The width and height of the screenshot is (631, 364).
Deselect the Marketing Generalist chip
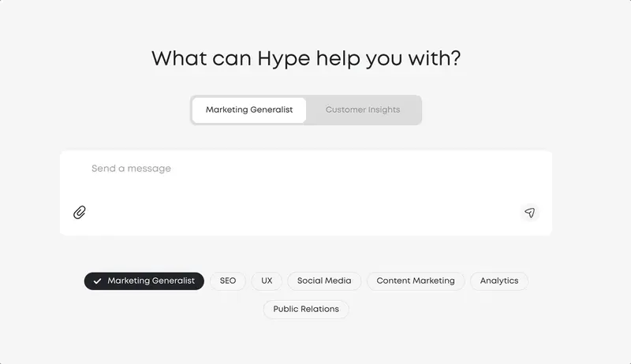point(144,280)
